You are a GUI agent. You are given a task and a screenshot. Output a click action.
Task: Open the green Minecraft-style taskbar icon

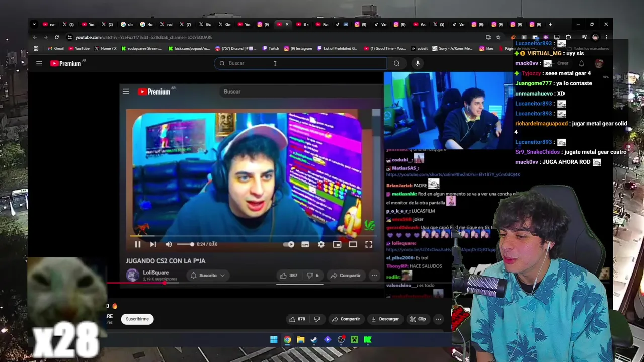(x=354, y=340)
